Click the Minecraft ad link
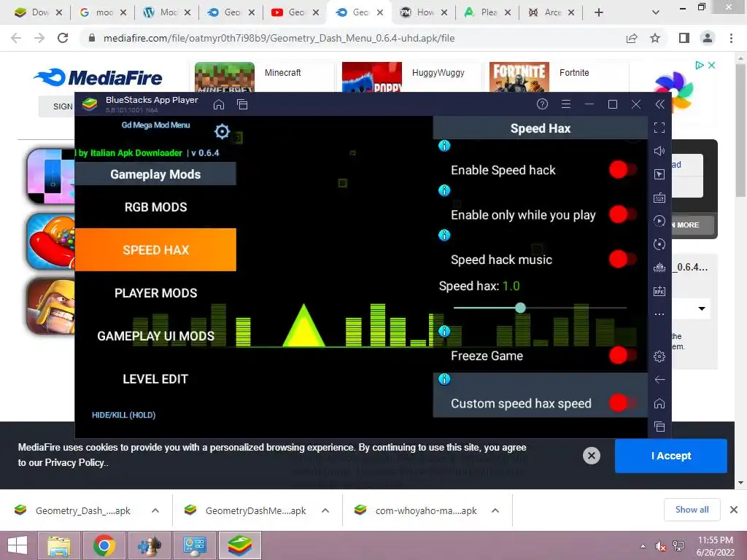Screen dimensions: 747x560 (282, 73)
